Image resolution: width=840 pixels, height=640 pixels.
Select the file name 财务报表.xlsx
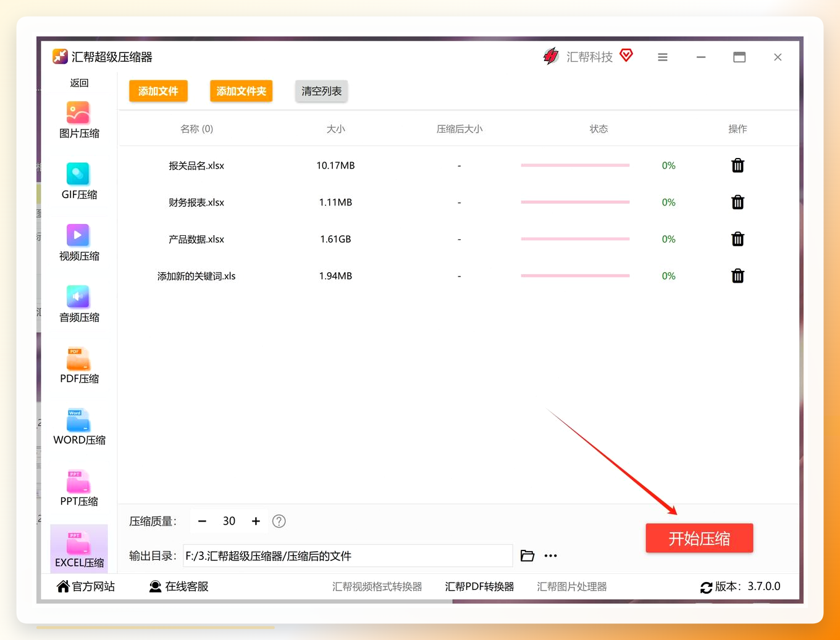[x=196, y=202]
